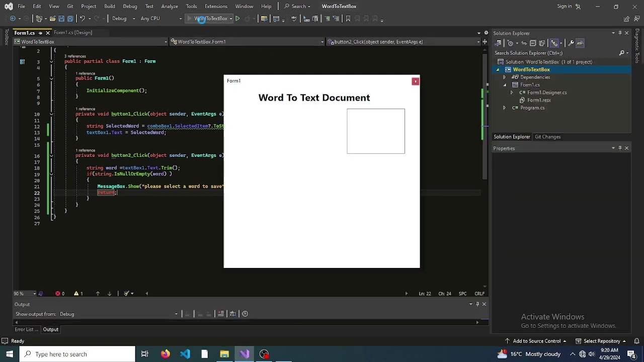Toggle auto-hide pin on Solution Explorer panel

click(620, 33)
